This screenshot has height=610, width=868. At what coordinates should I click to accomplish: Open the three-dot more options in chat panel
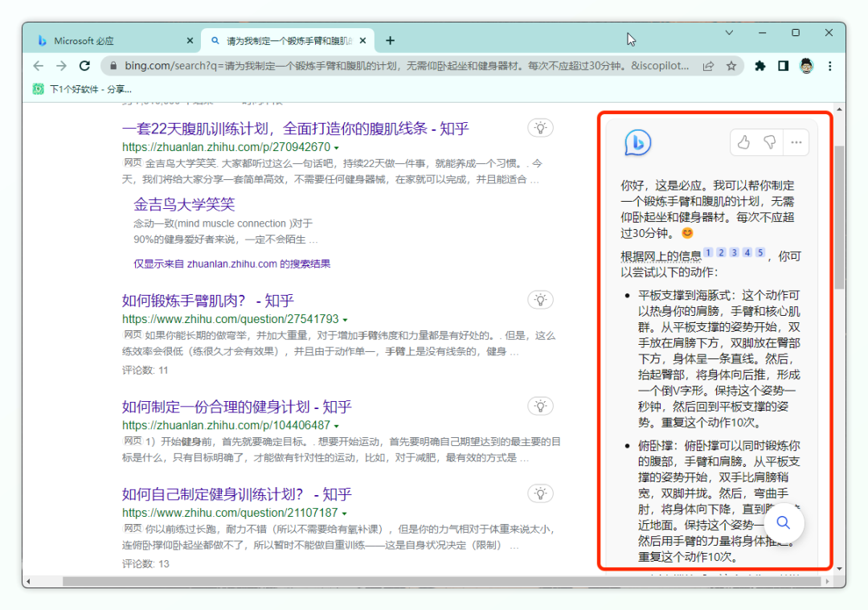click(x=796, y=142)
